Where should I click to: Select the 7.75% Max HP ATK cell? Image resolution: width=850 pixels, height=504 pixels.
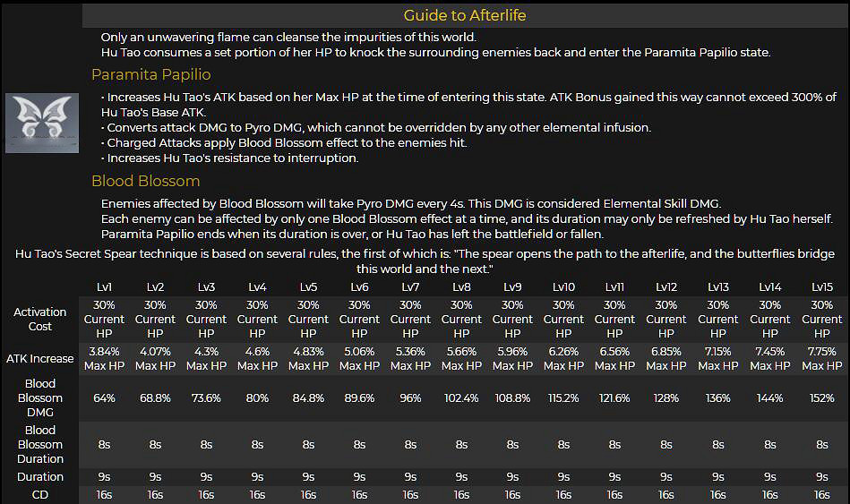[821, 358]
